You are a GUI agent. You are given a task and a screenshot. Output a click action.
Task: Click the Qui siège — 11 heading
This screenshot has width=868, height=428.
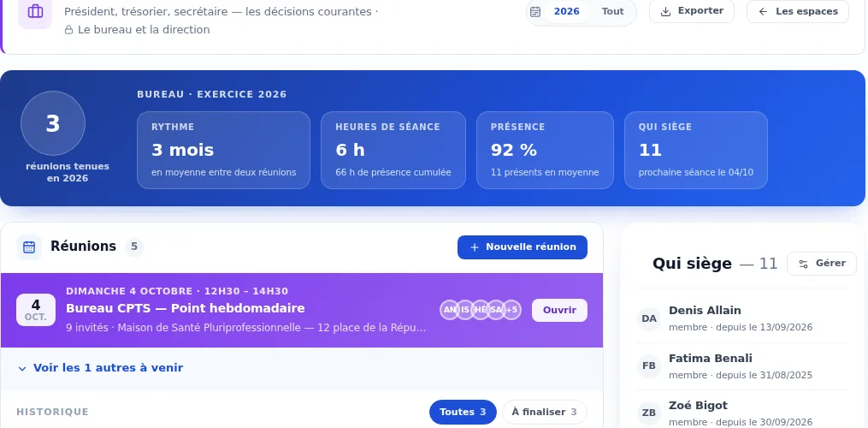715,264
